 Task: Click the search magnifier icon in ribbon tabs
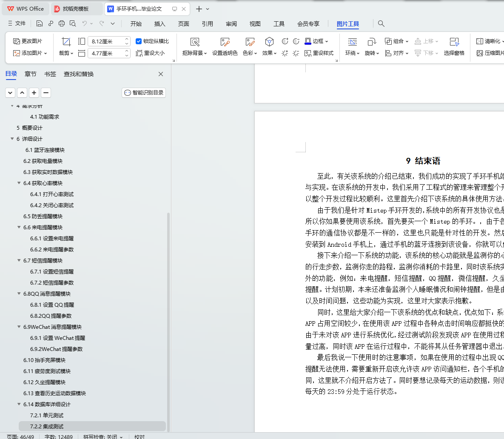click(381, 23)
